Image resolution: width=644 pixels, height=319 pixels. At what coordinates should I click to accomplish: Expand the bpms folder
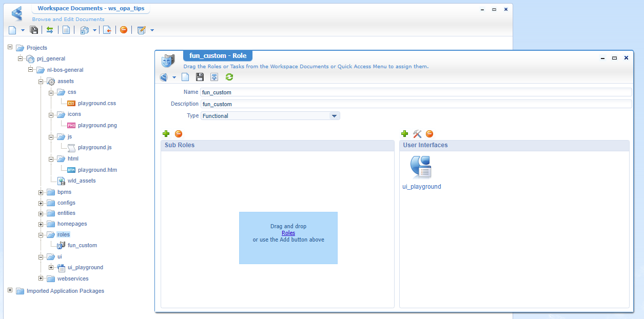pos(41,192)
